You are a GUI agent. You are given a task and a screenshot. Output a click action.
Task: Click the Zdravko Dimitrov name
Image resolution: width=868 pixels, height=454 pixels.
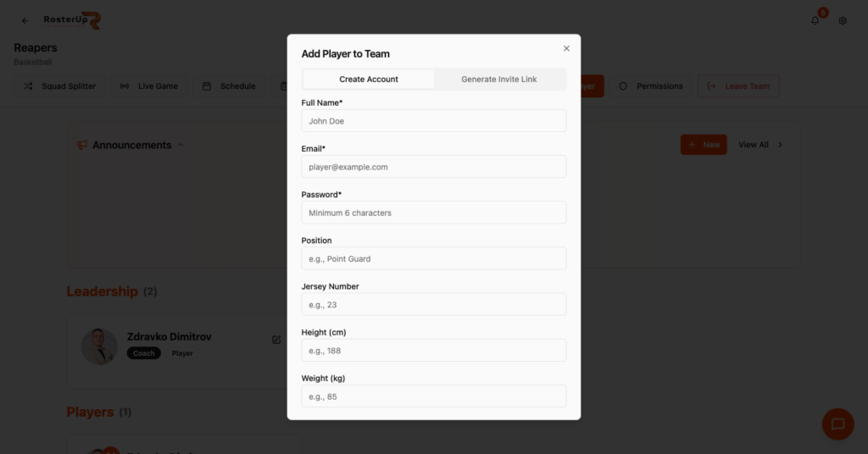pyautogui.click(x=169, y=337)
